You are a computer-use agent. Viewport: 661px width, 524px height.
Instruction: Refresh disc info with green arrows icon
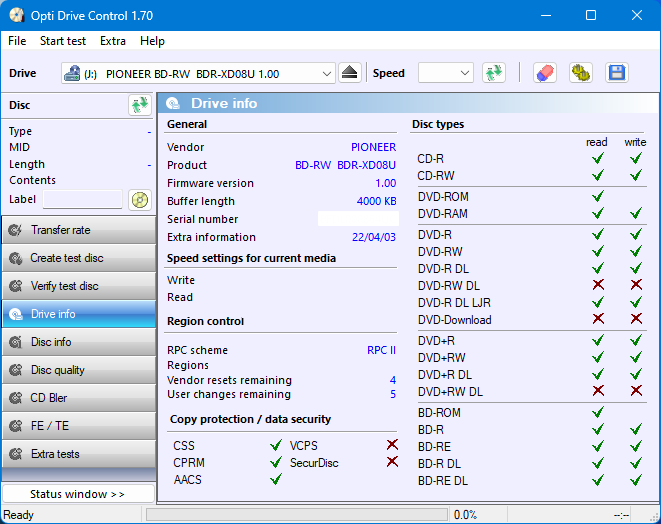click(x=139, y=105)
